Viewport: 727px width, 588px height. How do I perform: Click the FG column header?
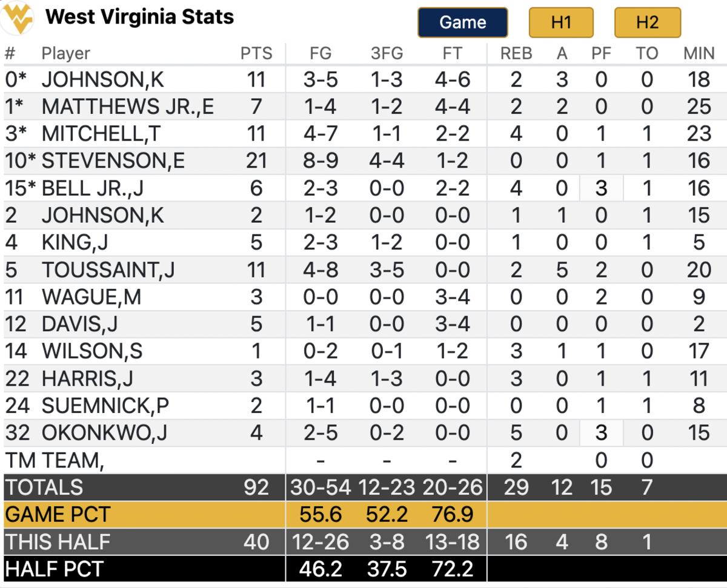[320, 53]
